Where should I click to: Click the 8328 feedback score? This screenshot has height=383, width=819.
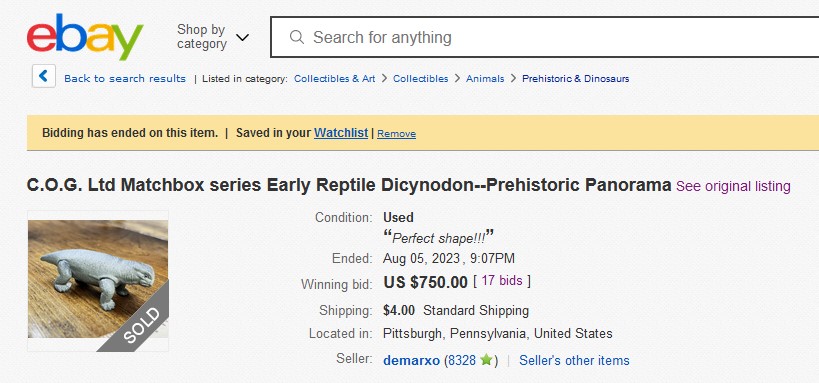coord(462,361)
